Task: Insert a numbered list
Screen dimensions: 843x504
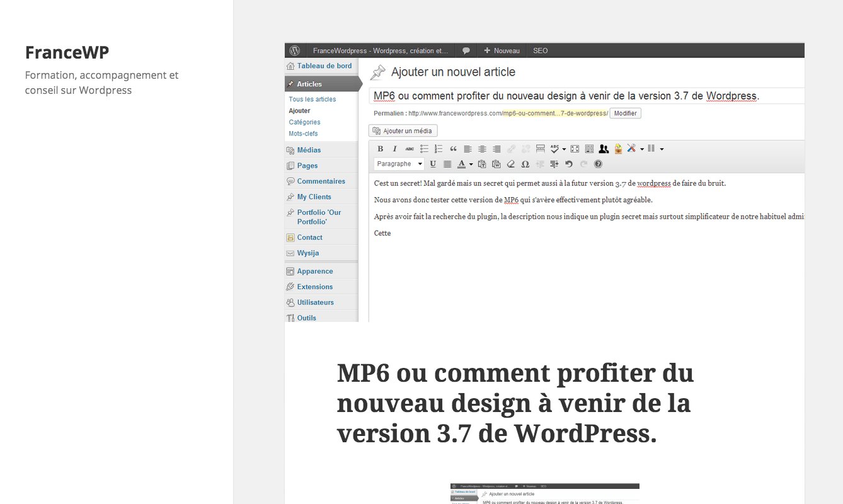Action: pos(439,149)
